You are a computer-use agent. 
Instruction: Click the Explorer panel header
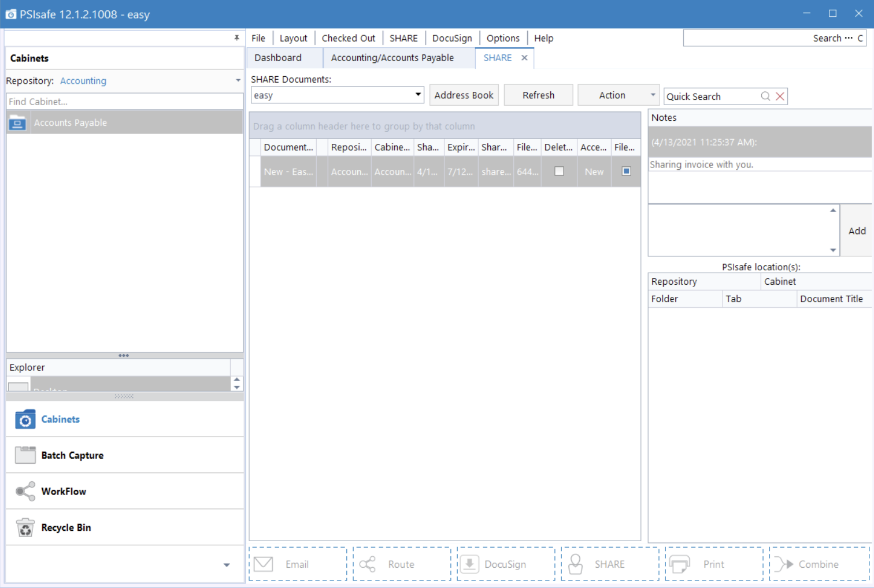pyautogui.click(x=118, y=367)
